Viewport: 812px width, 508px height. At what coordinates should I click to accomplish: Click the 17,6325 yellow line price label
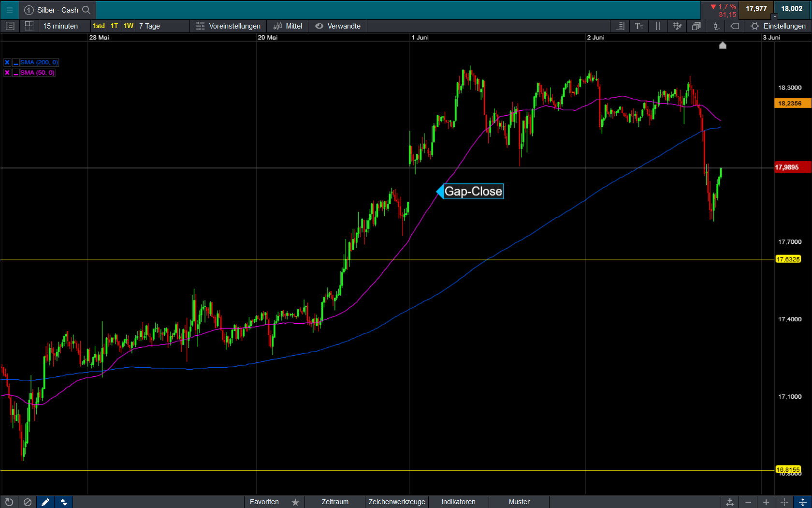(788, 259)
